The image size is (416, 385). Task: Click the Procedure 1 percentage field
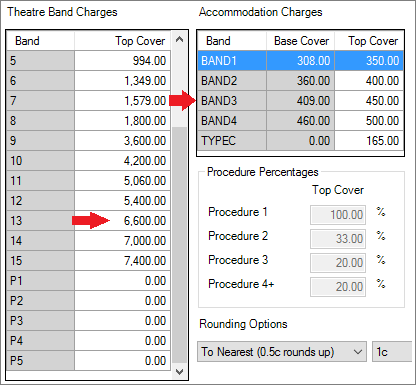pyautogui.click(x=338, y=215)
